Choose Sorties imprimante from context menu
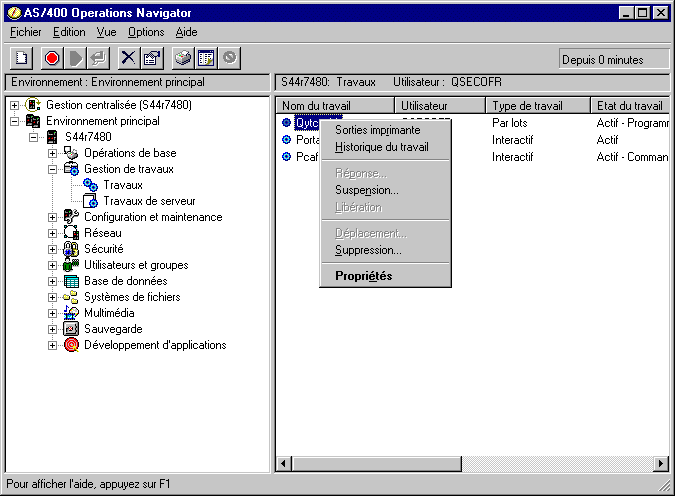Screen dimensions: 675x496 click(385, 130)
